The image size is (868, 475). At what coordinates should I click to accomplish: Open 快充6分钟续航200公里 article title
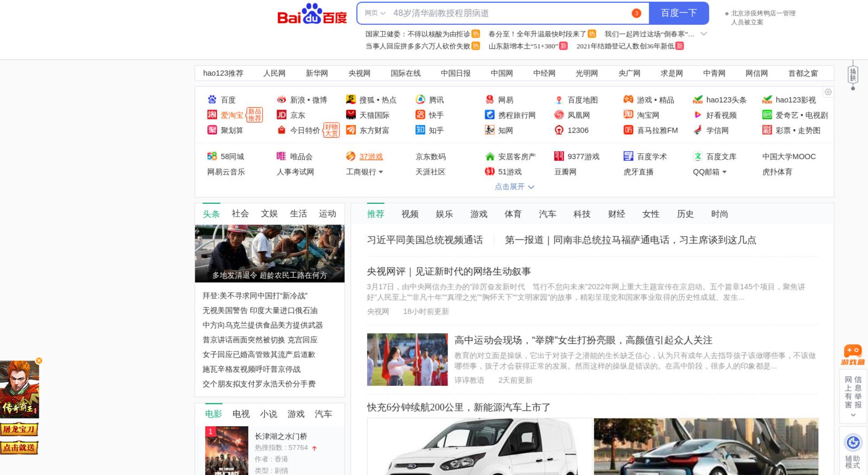pyautogui.click(x=459, y=407)
